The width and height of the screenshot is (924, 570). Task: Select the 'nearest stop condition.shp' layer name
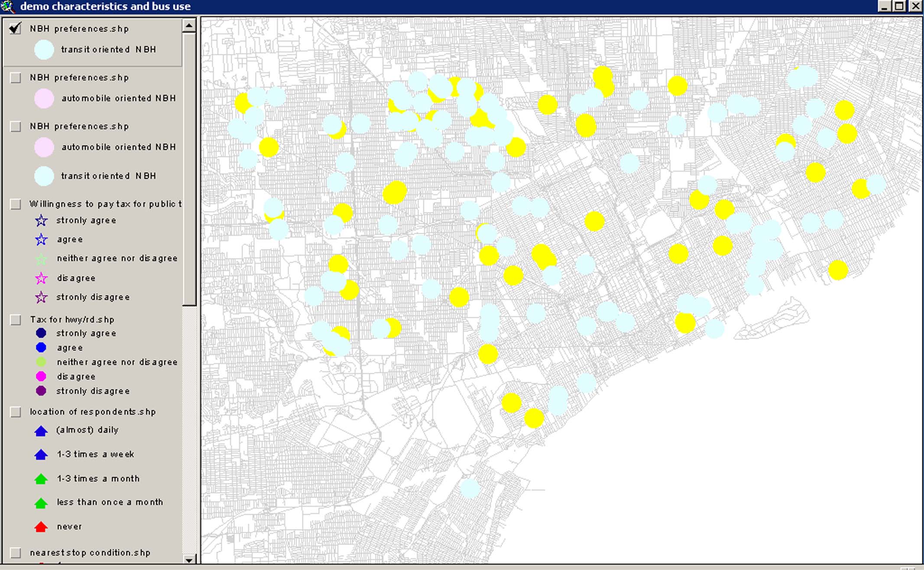pyautogui.click(x=90, y=553)
